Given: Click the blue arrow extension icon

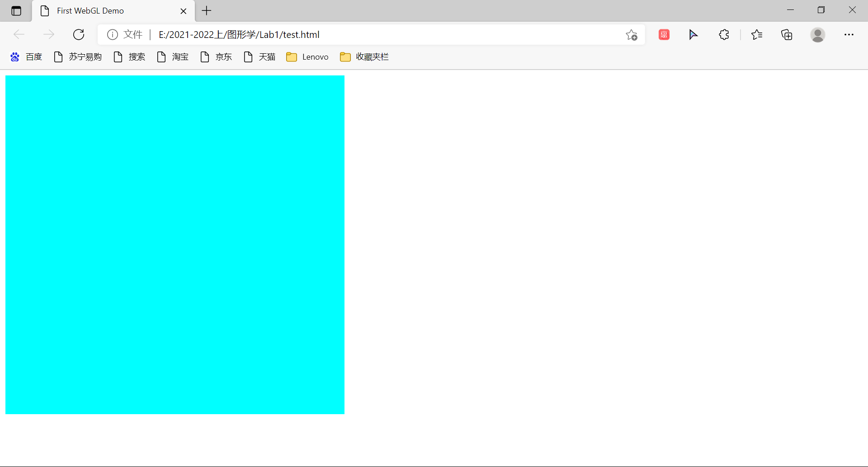Looking at the screenshot, I should click(693, 35).
